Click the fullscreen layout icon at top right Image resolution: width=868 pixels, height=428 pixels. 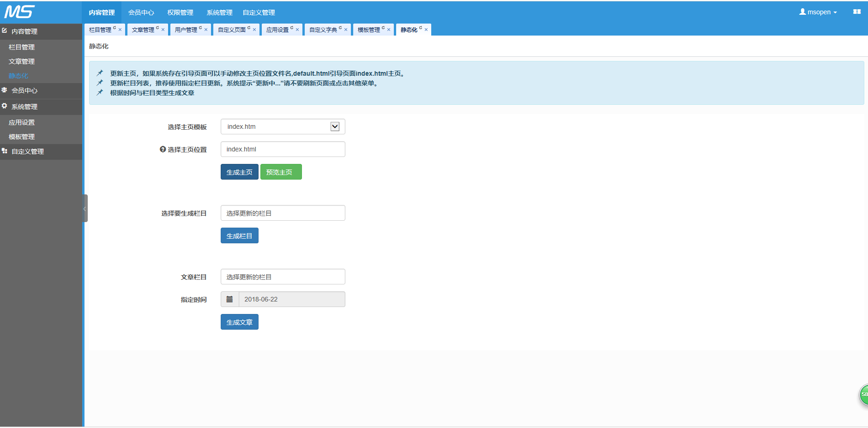click(857, 12)
